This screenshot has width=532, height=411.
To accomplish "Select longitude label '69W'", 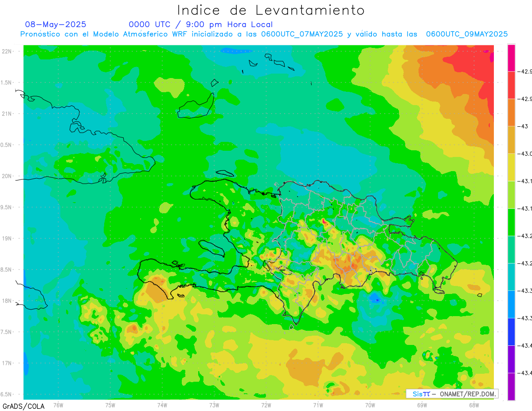I will [x=422, y=405].
